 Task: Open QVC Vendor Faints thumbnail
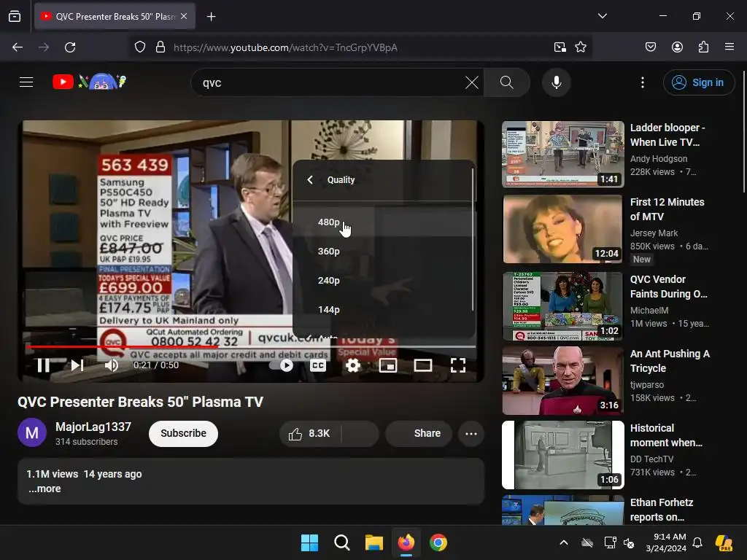[562, 306]
